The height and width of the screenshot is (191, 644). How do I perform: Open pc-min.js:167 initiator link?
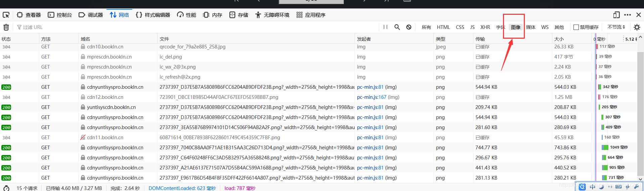[x=372, y=97]
